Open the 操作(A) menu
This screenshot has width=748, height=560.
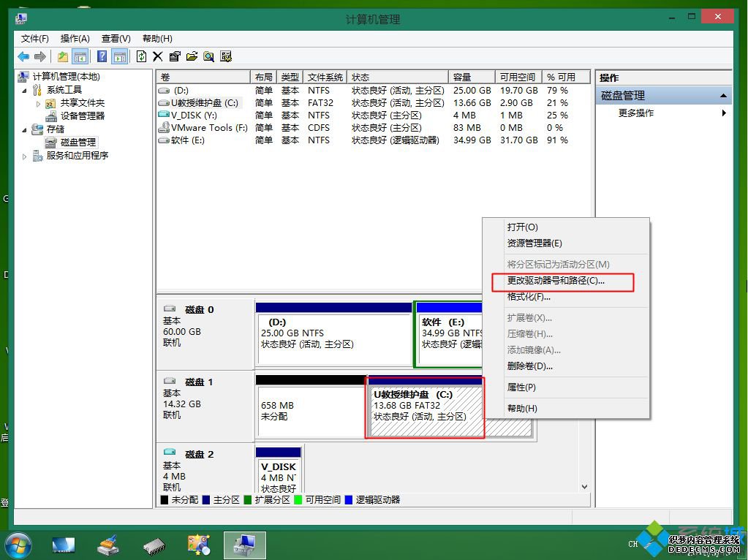75,39
